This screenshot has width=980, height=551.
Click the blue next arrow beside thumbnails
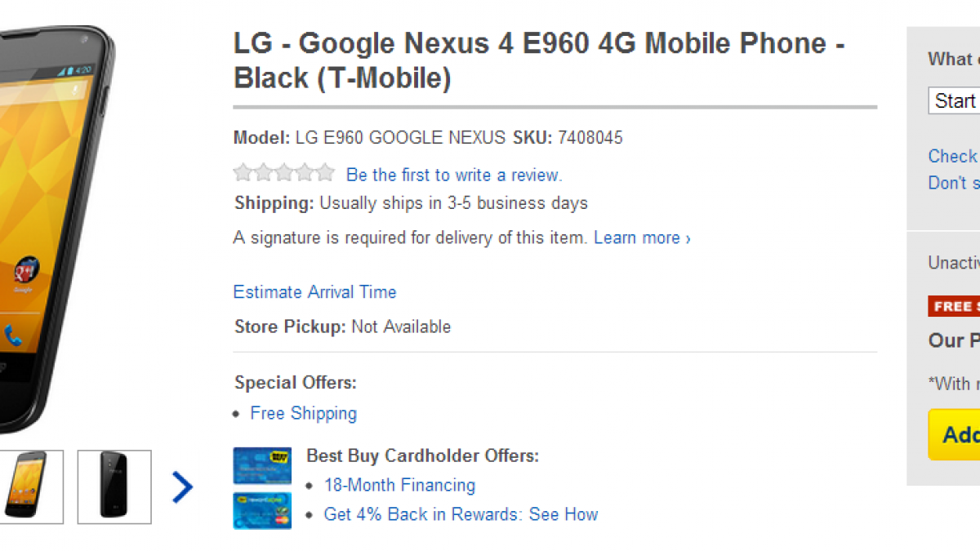tap(183, 487)
